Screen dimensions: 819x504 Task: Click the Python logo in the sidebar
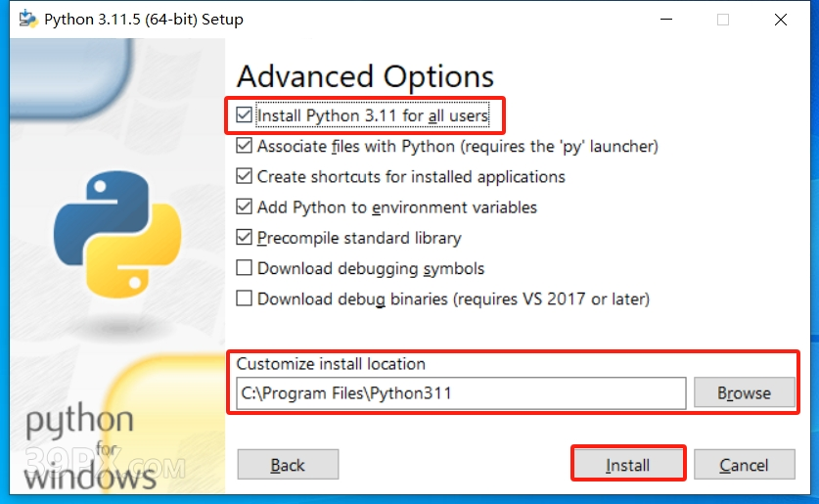(x=117, y=235)
